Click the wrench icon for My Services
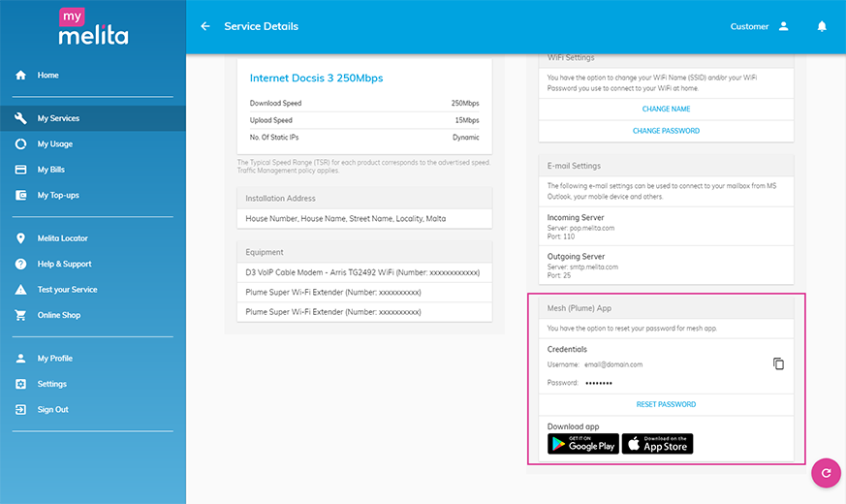 20,118
